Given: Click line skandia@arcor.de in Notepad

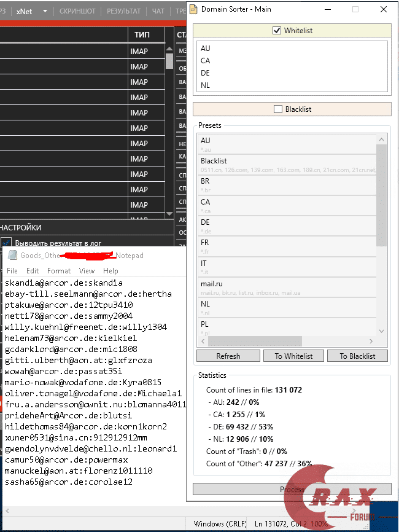Looking at the screenshot, I should pyautogui.click(x=64, y=283).
